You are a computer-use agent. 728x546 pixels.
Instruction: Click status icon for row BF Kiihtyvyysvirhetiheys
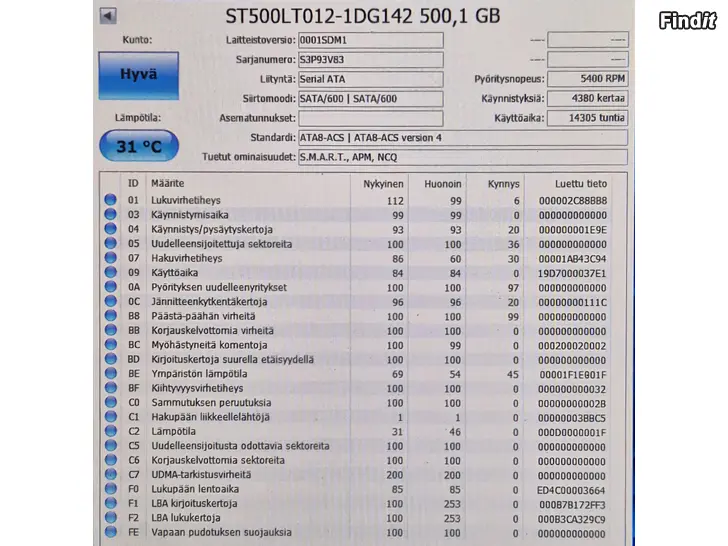coord(110,387)
